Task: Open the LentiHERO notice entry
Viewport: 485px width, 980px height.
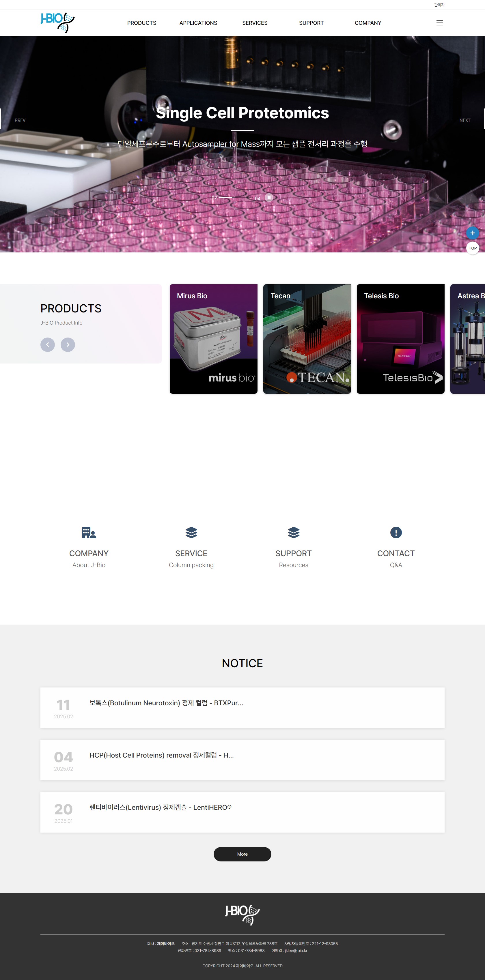Action: tap(160, 807)
